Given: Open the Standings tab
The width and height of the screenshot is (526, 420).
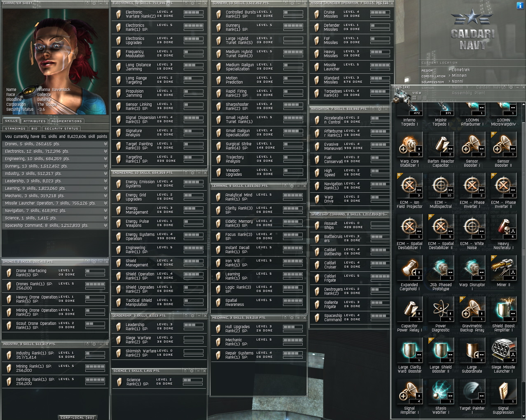Looking at the screenshot, I should tap(15, 129).
